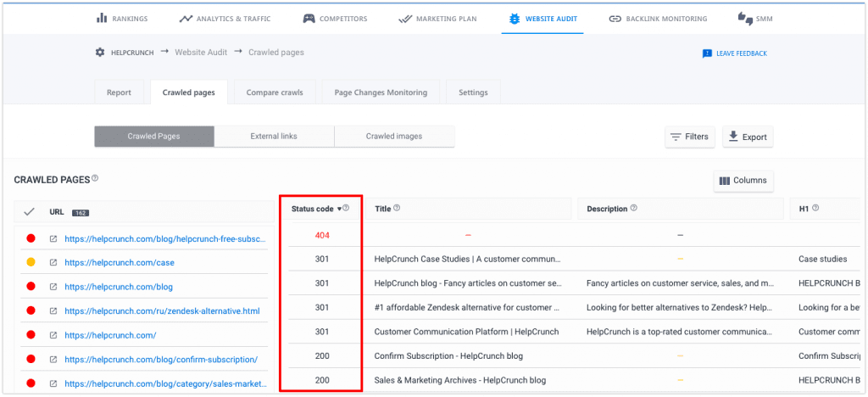Show External links view
868x397 pixels.
click(x=274, y=137)
